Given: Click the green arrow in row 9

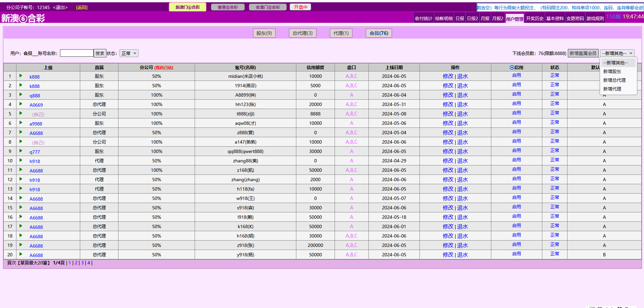Looking at the screenshot, I should point(21,151).
